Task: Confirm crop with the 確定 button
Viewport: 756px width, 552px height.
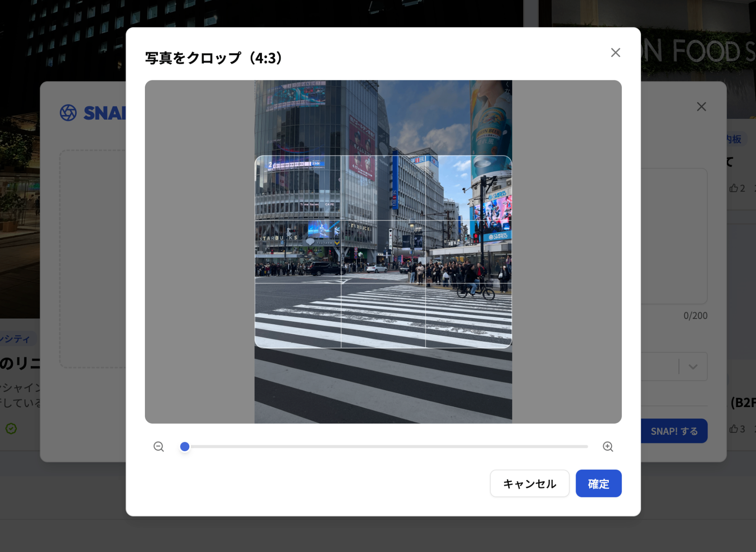Action: click(x=598, y=483)
